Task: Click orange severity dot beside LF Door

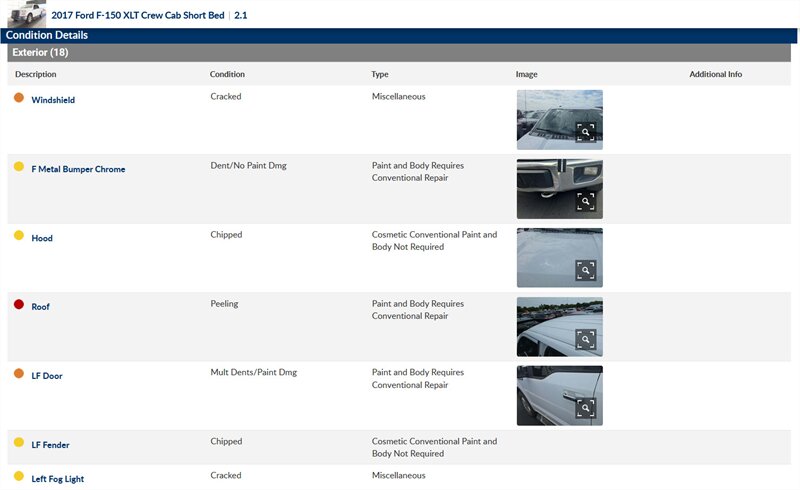Action: pos(19,374)
